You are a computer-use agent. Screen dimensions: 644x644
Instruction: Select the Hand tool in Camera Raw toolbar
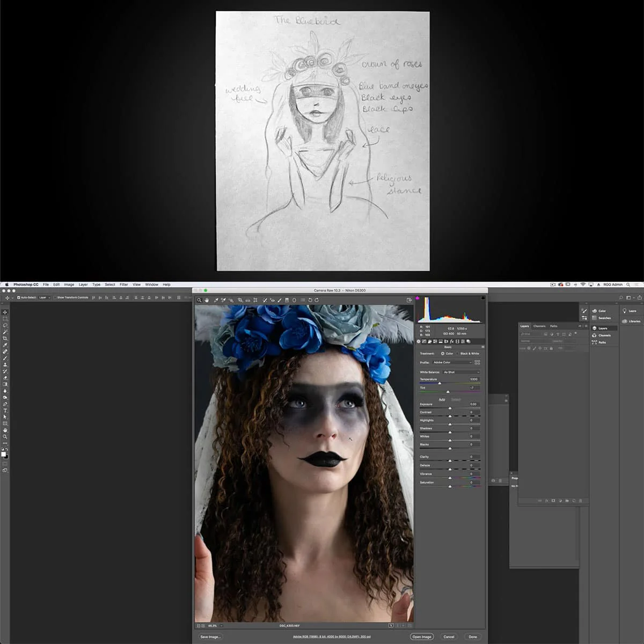pyautogui.click(x=207, y=300)
